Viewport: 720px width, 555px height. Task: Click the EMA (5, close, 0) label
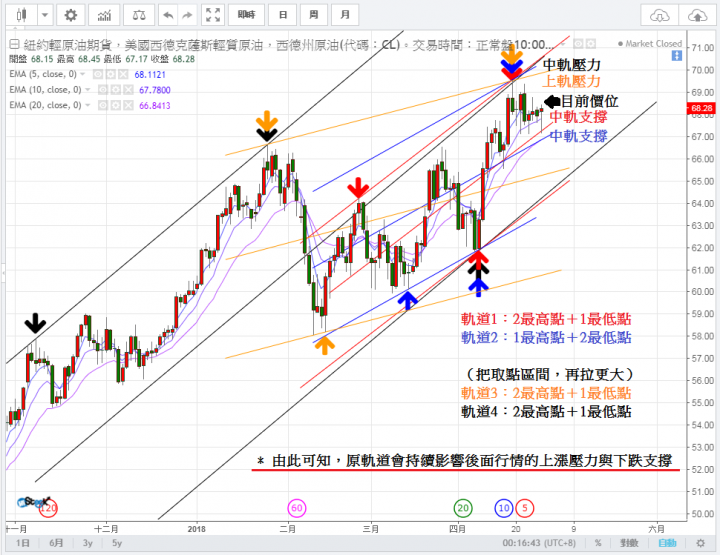point(43,74)
